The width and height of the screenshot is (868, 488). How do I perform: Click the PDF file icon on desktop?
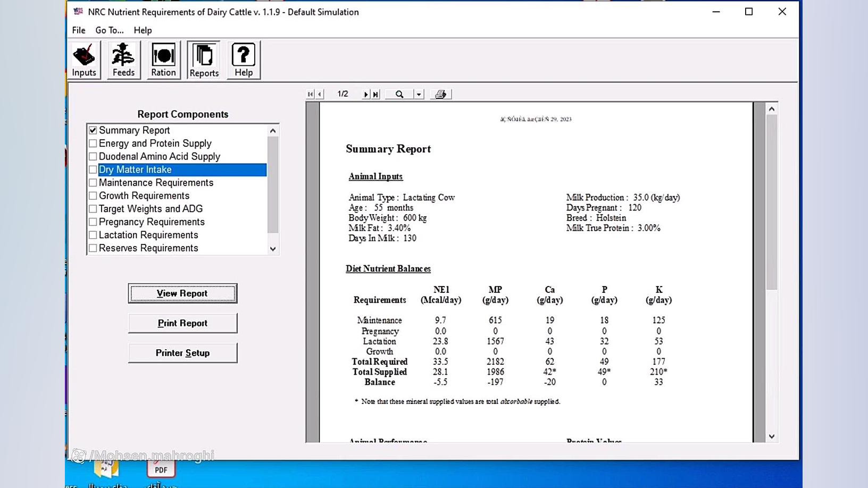click(161, 469)
